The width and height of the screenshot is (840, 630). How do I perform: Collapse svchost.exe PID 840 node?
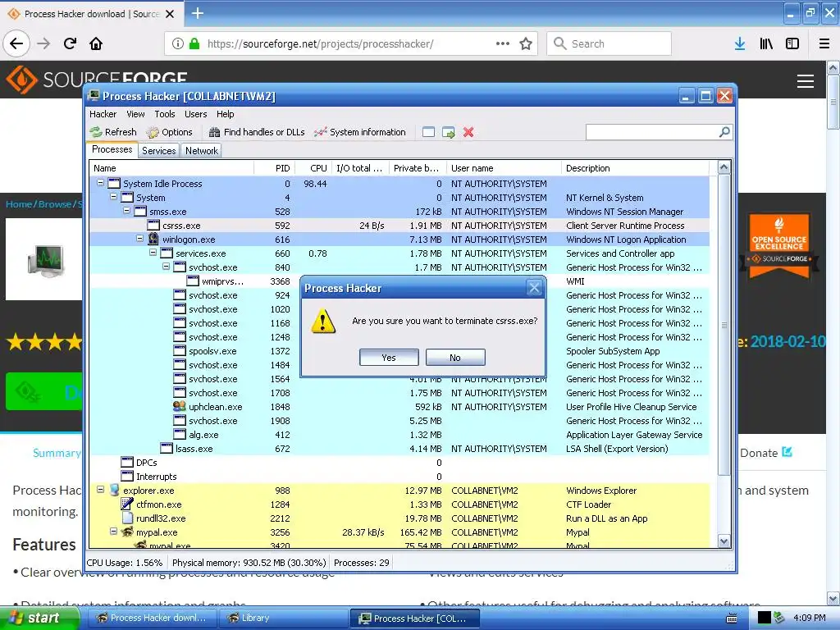click(x=166, y=267)
